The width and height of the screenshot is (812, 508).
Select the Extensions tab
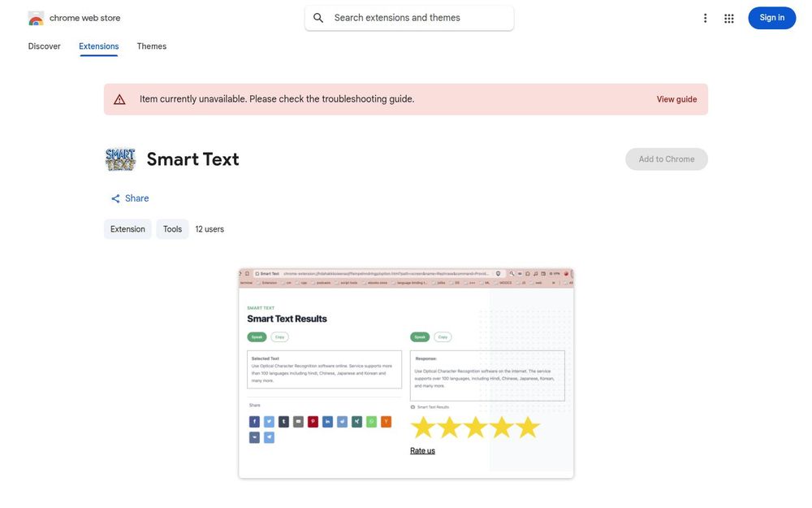[98, 46]
